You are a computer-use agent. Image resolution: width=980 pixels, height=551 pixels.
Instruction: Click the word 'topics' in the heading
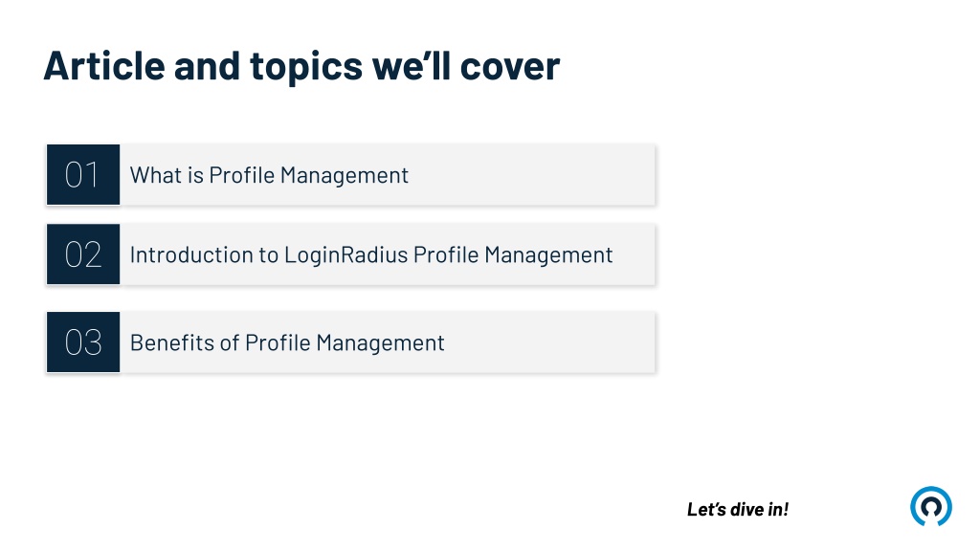click(x=306, y=68)
